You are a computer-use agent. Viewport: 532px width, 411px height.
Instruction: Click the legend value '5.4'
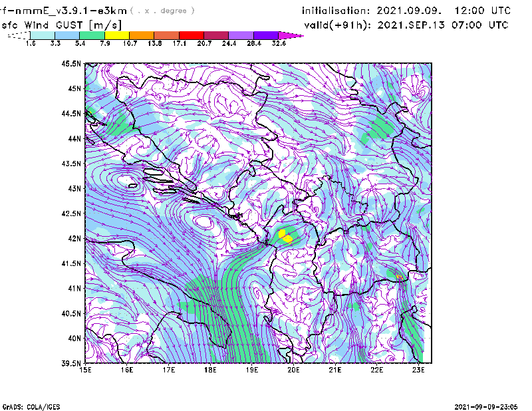click(80, 43)
